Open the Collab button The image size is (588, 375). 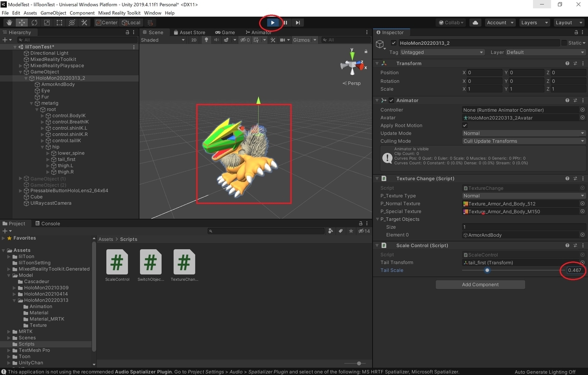452,23
